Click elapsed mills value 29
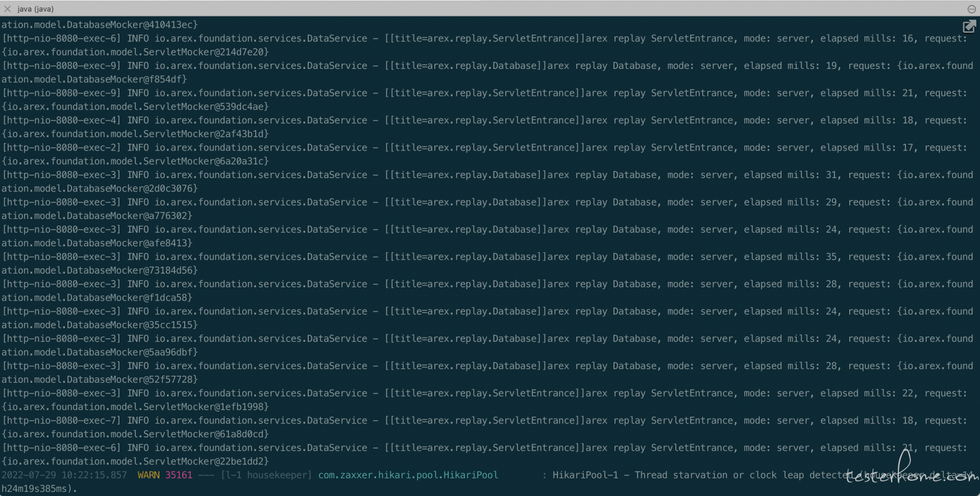The height and width of the screenshot is (496, 980). tap(831, 202)
